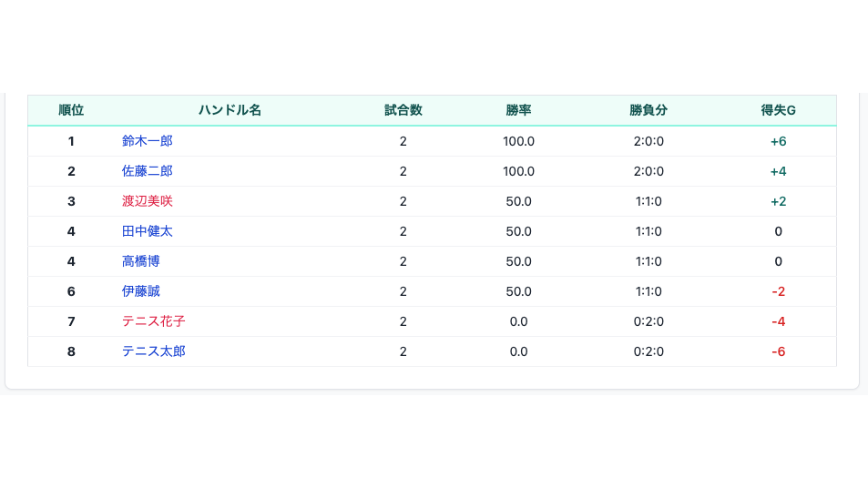Click 50.0 win rate in 渡辺美咲 row

pyautogui.click(x=518, y=201)
